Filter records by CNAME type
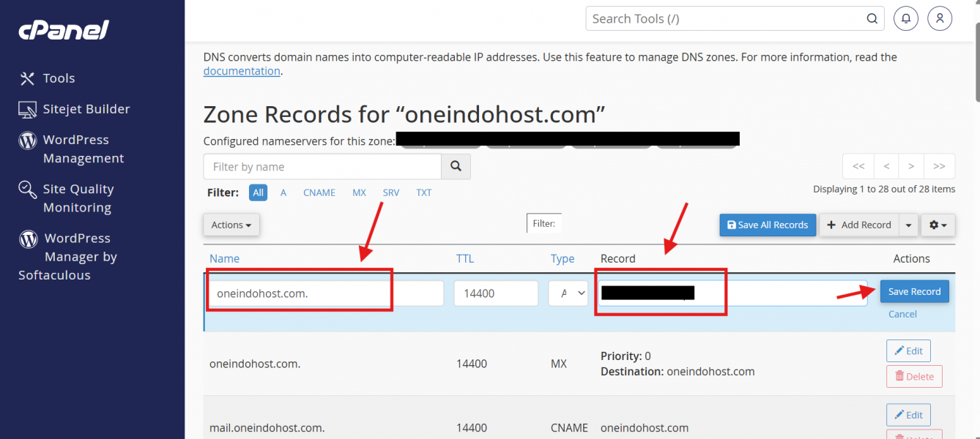Screen dimensions: 980x439 click(319, 192)
